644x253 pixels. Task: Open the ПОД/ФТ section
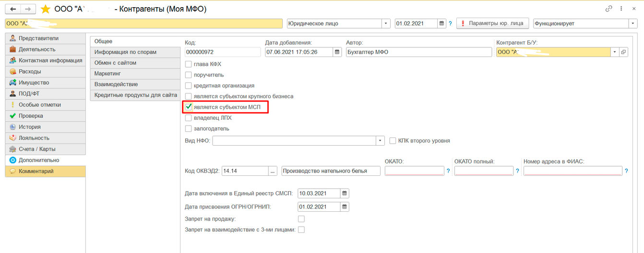[x=45, y=93]
